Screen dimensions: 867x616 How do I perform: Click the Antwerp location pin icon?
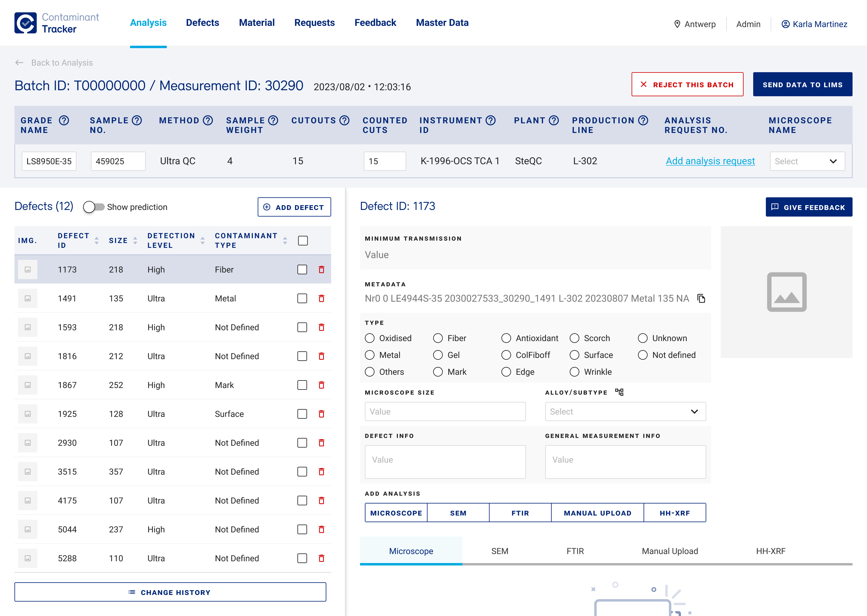click(x=677, y=24)
